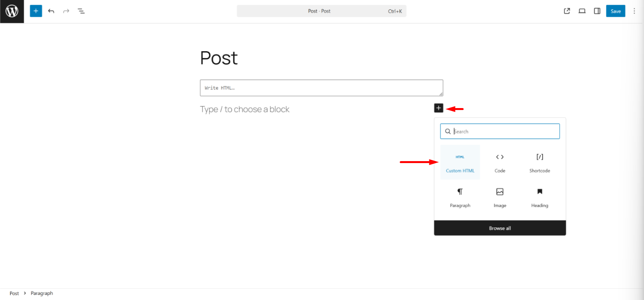
Task: Insert the Shortcode block
Action: click(540, 162)
